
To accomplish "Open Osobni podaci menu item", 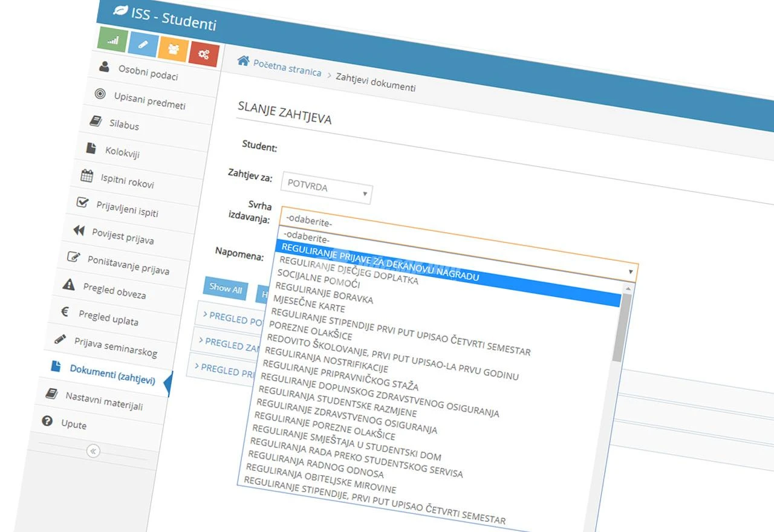I will (x=148, y=73).
